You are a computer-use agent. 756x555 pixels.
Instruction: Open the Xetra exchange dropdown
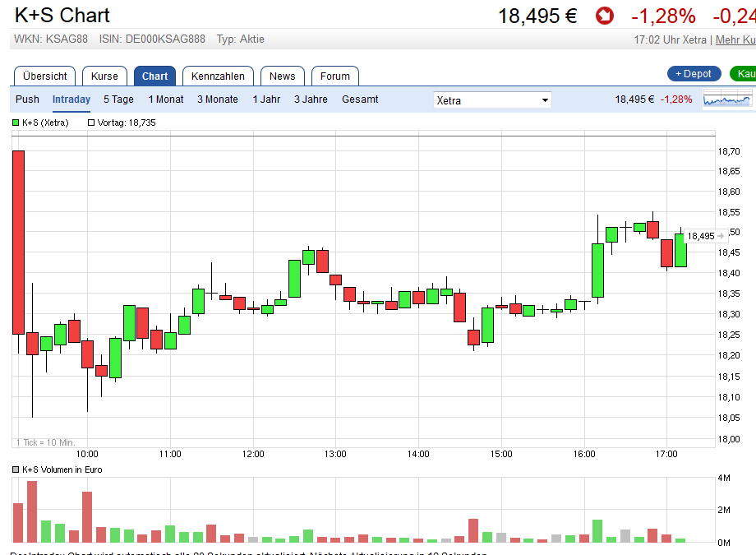[492, 100]
